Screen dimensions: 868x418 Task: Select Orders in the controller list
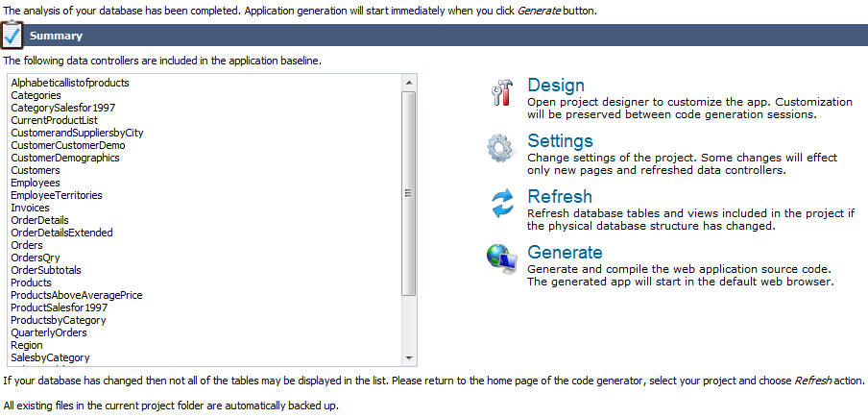(x=27, y=245)
